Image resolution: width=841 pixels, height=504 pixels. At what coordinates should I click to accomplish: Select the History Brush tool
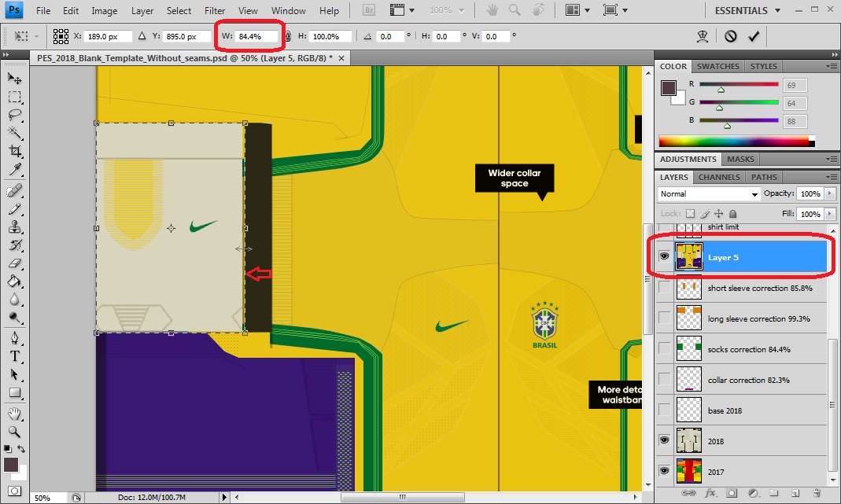(x=14, y=245)
